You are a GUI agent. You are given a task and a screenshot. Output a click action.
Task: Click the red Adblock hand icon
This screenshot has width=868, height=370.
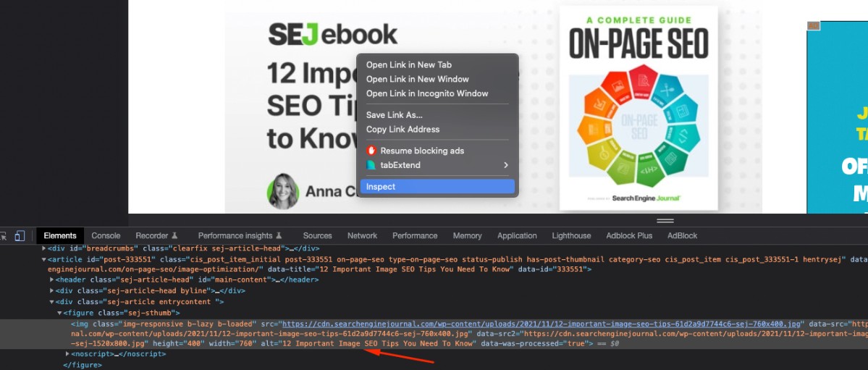click(x=371, y=151)
